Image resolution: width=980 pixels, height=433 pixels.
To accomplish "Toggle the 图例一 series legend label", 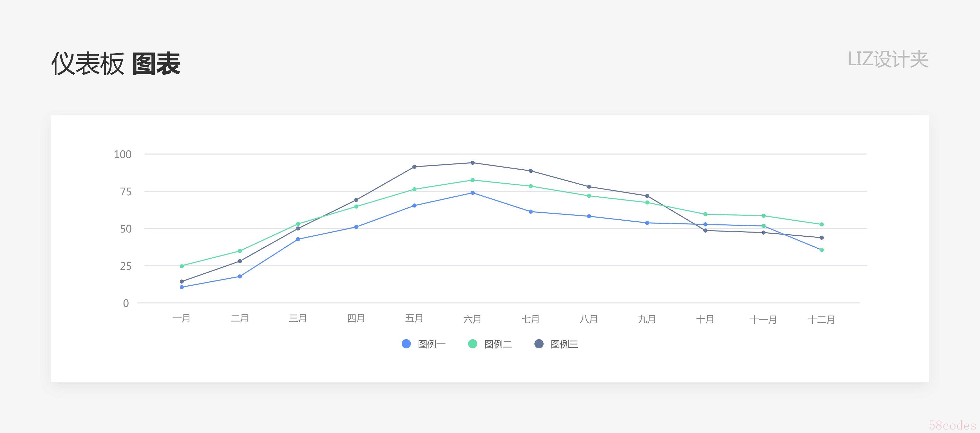I will tap(431, 344).
